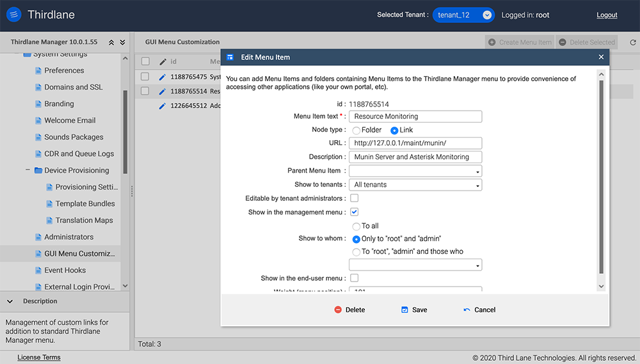
Task: Click the Thirdlane logo icon
Action: (x=13, y=15)
